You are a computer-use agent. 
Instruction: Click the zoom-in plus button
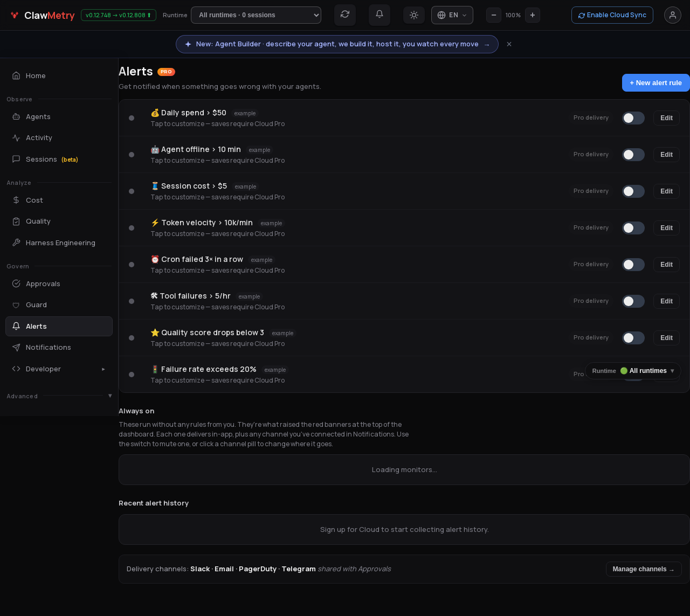pyautogui.click(x=533, y=15)
